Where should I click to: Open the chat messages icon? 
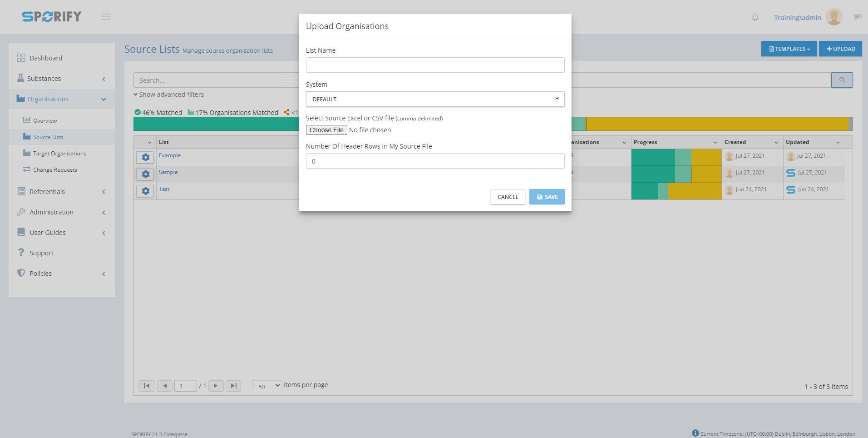(x=857, y=17)
